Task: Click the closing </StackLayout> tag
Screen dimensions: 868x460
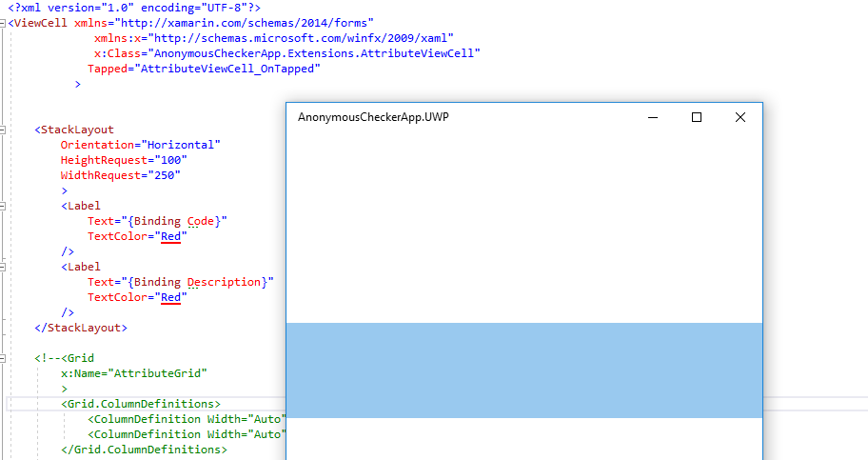Action: pos(81,328)
